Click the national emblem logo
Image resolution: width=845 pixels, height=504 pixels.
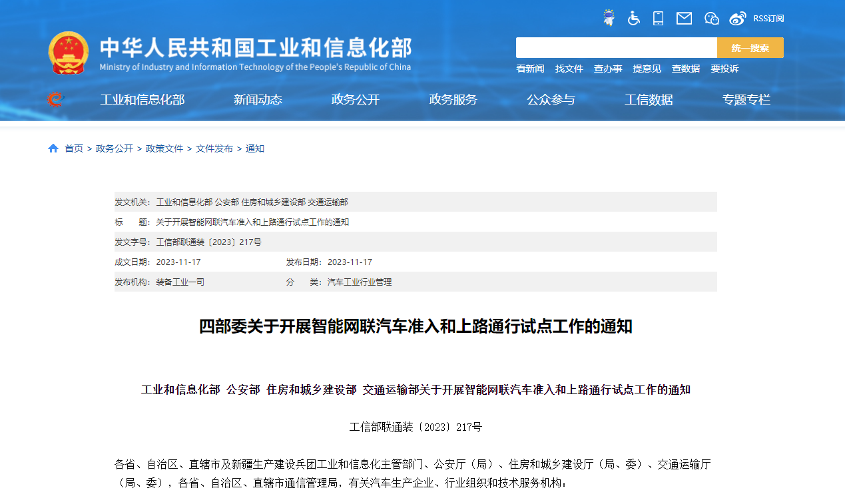pos(69,53)
